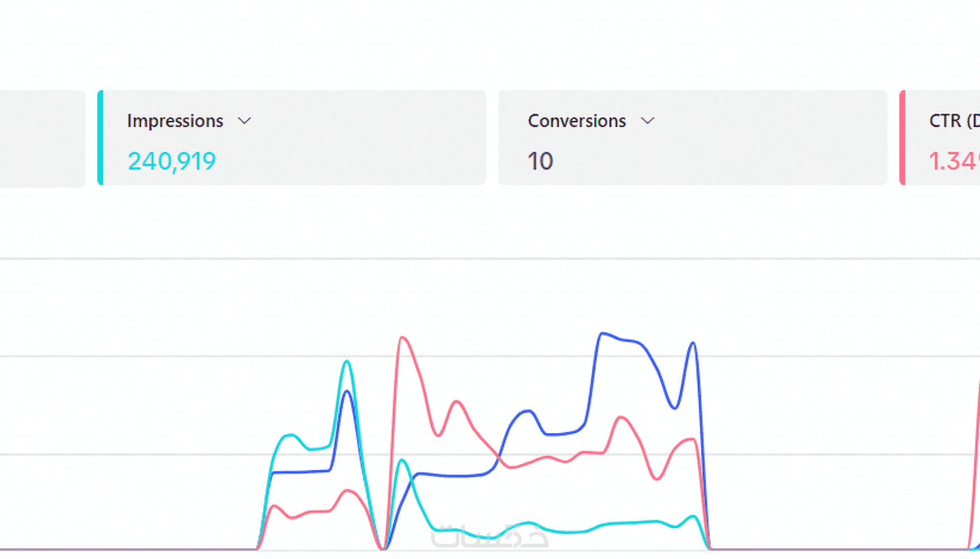Click the Impressions card label text
Viewport: 980px width, 559px height.
pos(175,121)
